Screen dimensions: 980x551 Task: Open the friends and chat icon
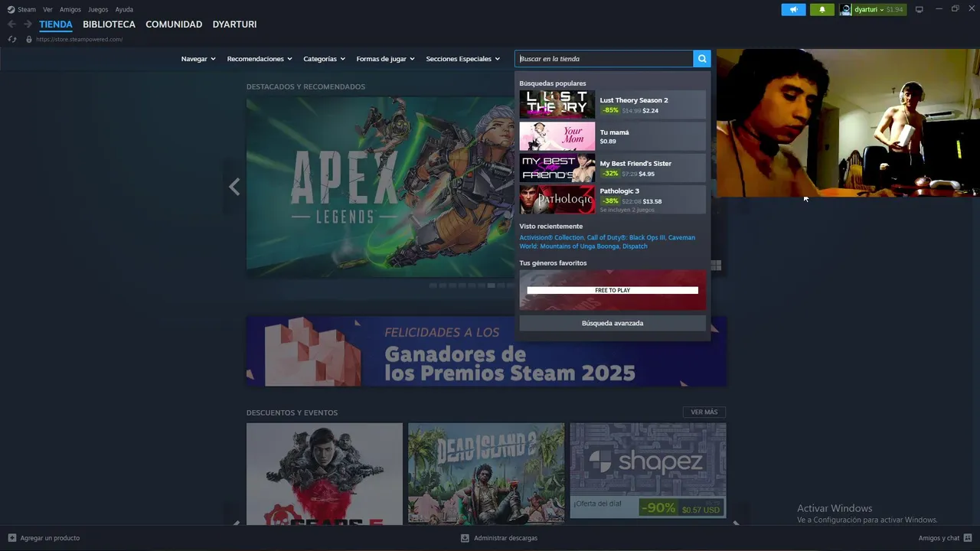[968, 538]
